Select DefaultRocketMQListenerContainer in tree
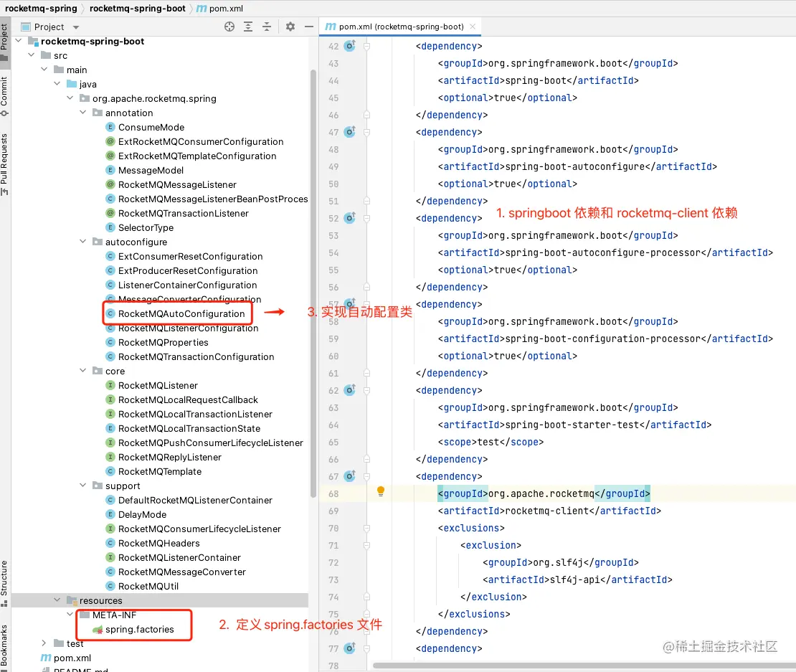 (195, 501)
